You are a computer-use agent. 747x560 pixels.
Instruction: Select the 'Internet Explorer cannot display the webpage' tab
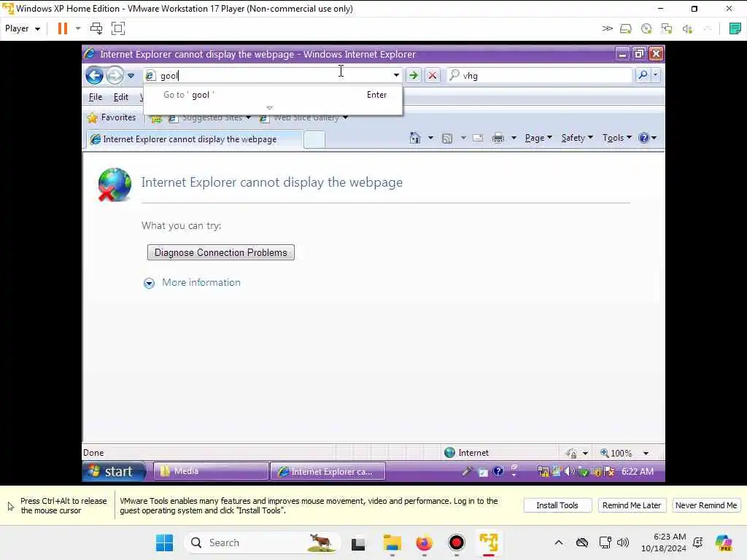194,139
